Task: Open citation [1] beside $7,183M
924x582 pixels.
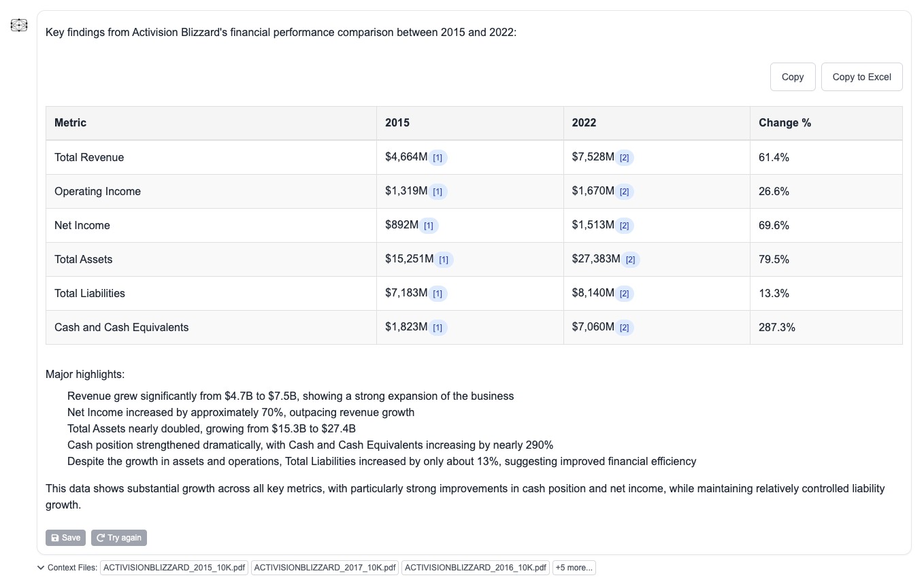Action: tap(438, 294)
